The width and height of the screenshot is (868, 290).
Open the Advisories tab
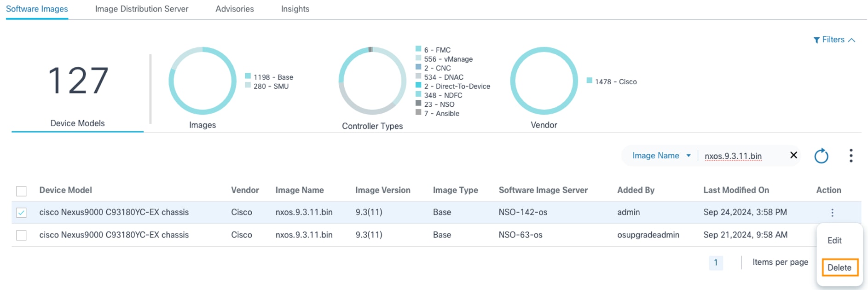235,9
